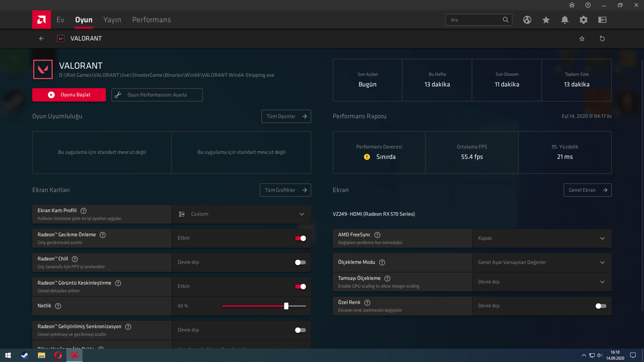Click the AMD Radeon logo icon
Image resolution: width=644 pixels, height=362 pixels.
click(42, 20)
